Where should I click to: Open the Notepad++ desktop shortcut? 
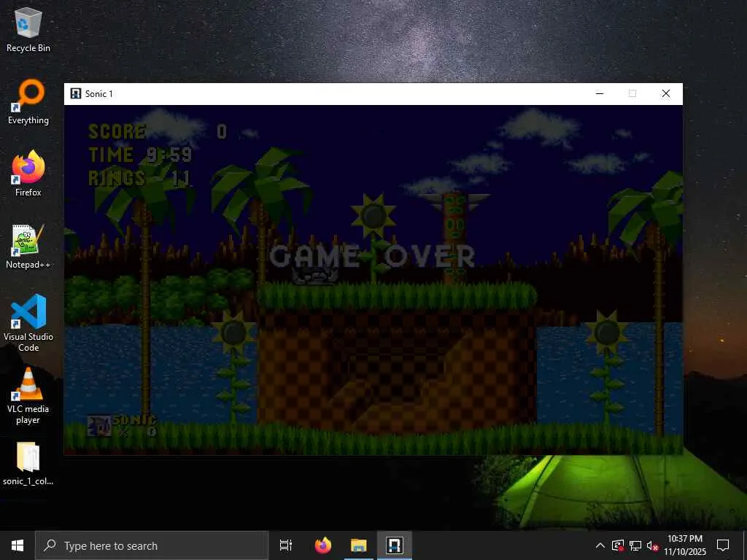(28, 246)
